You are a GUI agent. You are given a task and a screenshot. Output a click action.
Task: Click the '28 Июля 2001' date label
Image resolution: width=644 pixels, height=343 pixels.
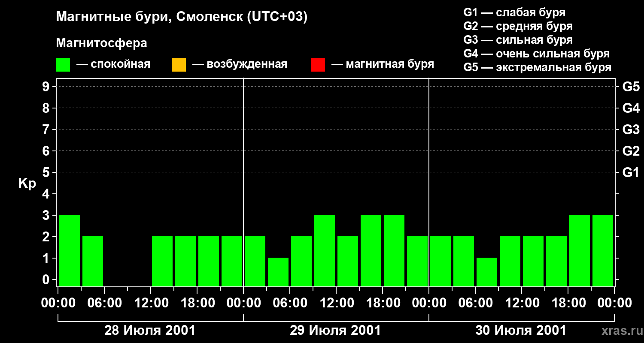coord(150,331)
